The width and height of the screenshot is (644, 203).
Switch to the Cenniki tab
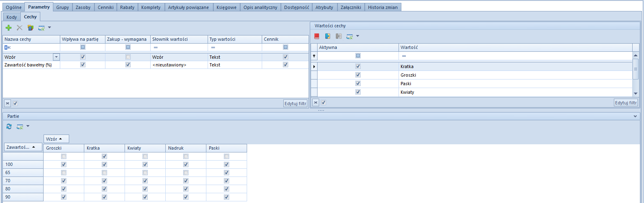(106, 7)
